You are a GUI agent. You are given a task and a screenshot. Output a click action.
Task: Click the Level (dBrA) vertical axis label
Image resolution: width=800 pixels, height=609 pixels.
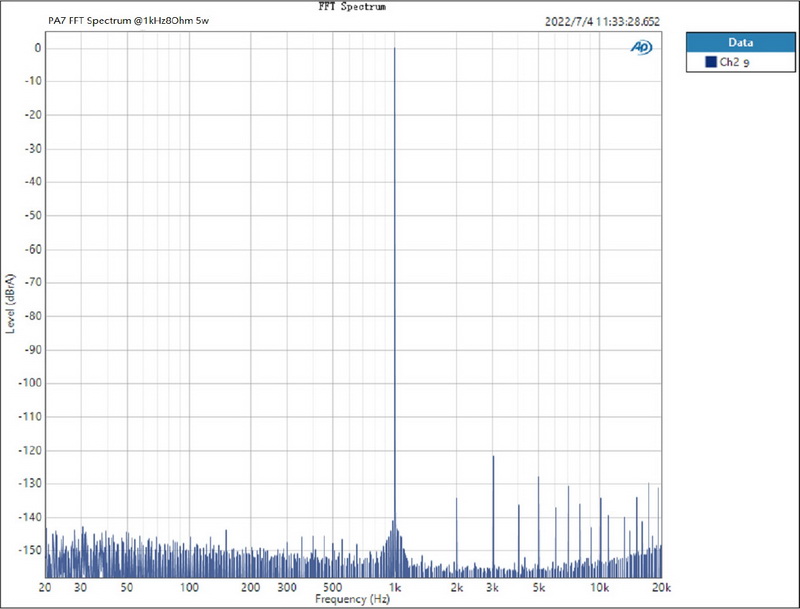tap(11, 303)
